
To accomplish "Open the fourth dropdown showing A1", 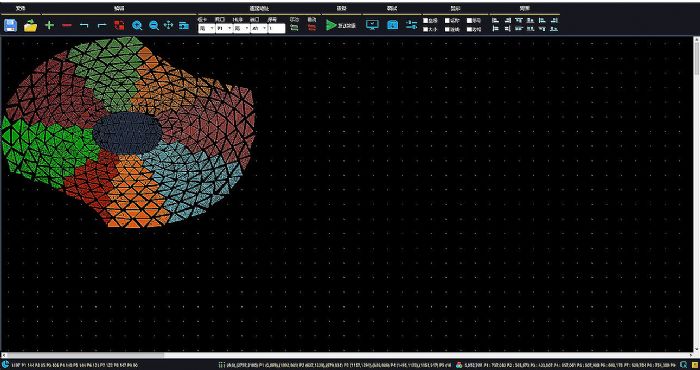I will [259, 29].
